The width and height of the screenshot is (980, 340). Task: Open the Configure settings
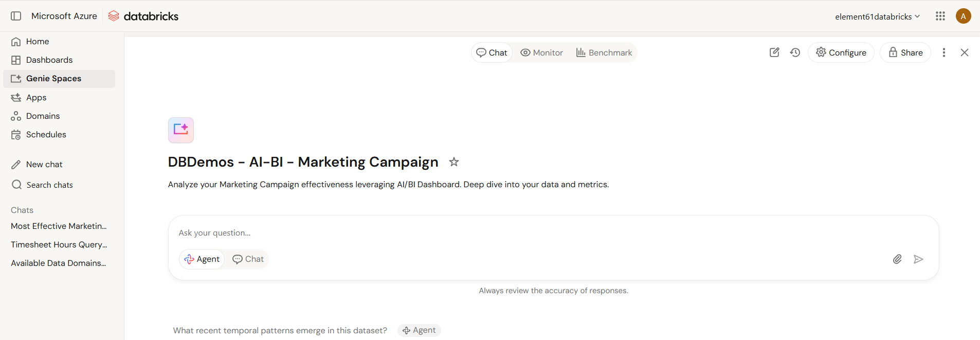(841, 52)
